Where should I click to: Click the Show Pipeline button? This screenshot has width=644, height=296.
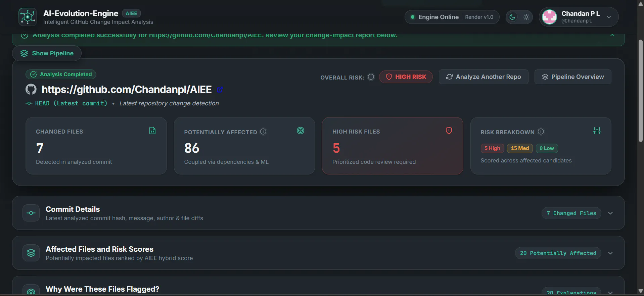[x=47, y=53]
